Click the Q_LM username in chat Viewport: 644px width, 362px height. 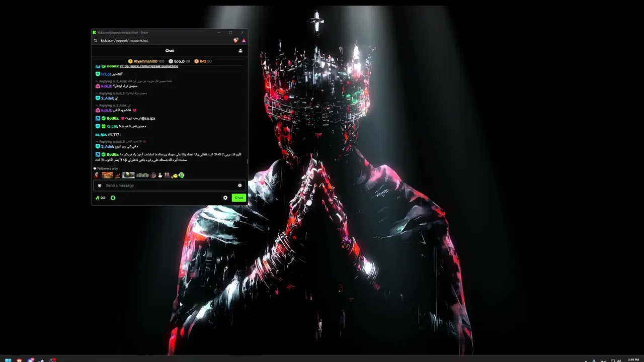point(112,126)
